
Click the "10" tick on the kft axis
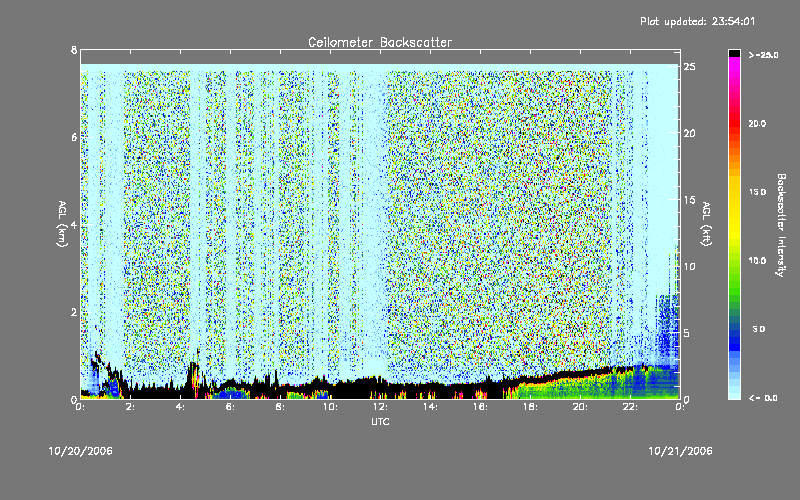click(x=689, y=266)
